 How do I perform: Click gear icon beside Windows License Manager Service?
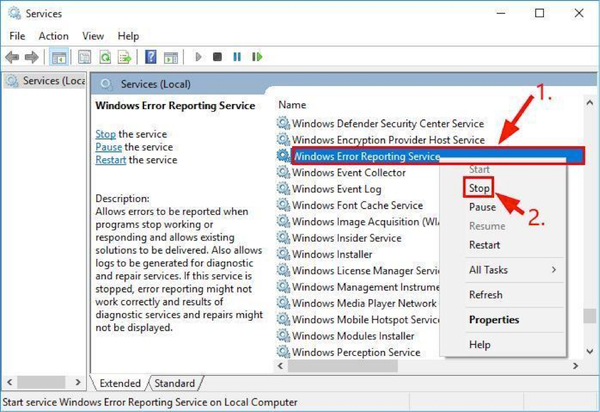pyautogui.click(x=283, y=270)
